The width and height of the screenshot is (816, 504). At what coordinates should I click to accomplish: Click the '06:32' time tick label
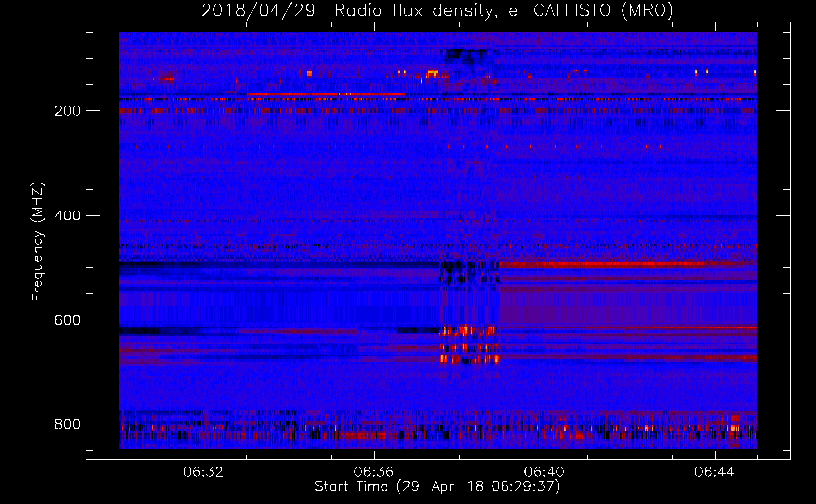pyautogui.click(x=203, y=472)
